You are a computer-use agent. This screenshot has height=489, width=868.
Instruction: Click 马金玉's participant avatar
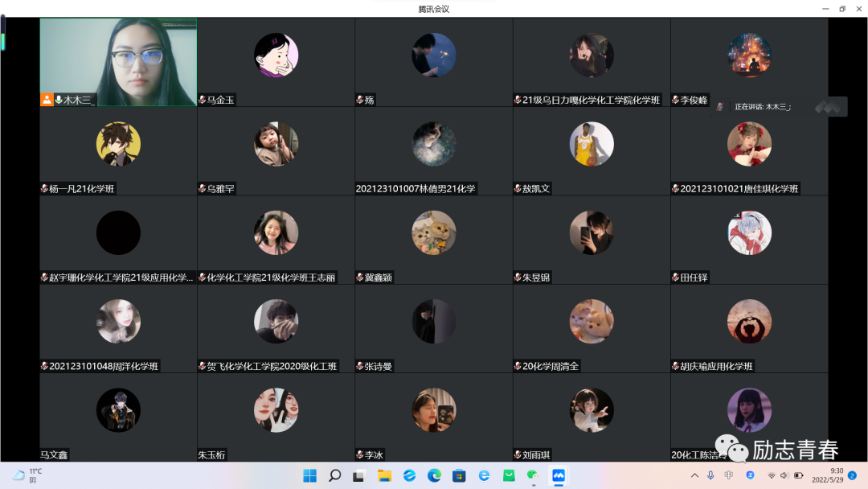tap(276, 55)
